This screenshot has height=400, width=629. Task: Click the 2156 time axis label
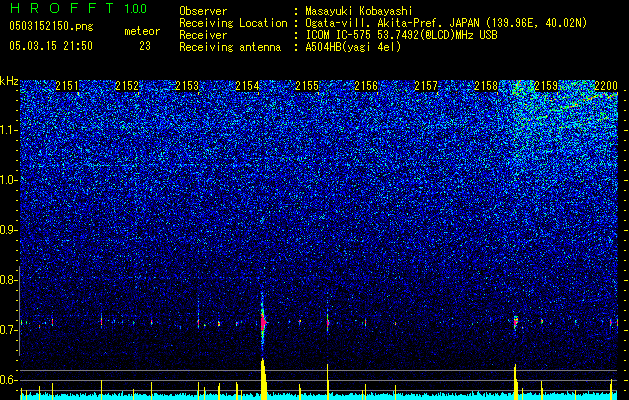(366, 86)
